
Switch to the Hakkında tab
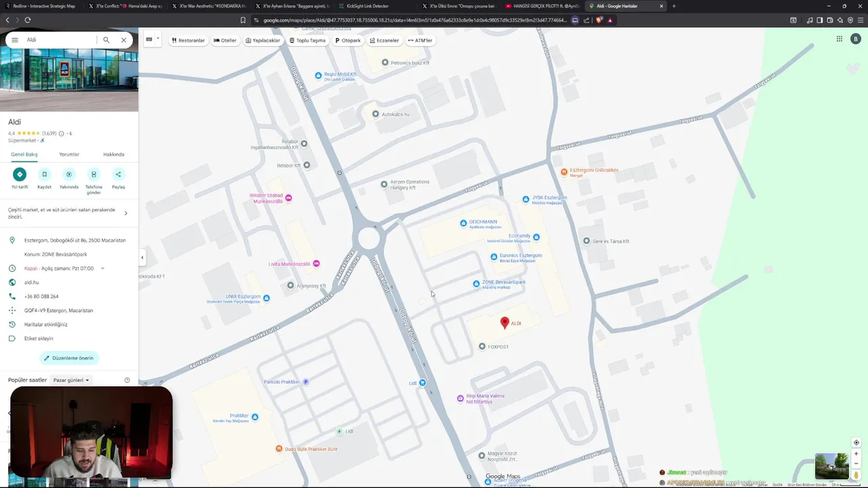coord(113,155)
